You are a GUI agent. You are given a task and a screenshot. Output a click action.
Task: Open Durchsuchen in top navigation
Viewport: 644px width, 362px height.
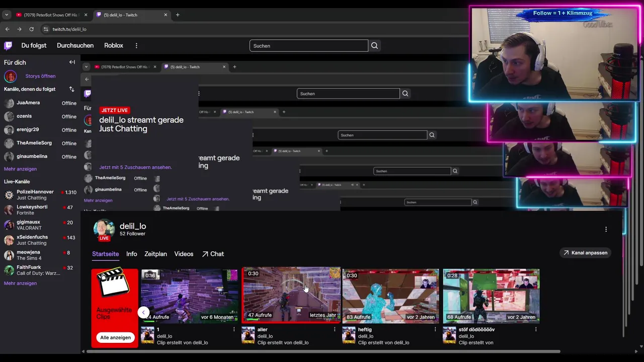[x=75, y=46]
